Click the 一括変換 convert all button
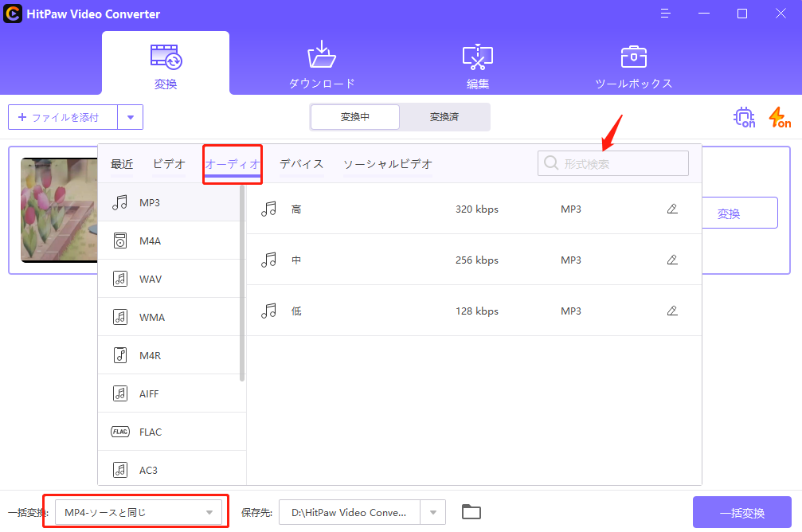The height and width of the screenshot is (532, 802). pyautogui.click(x=742, y=512)
